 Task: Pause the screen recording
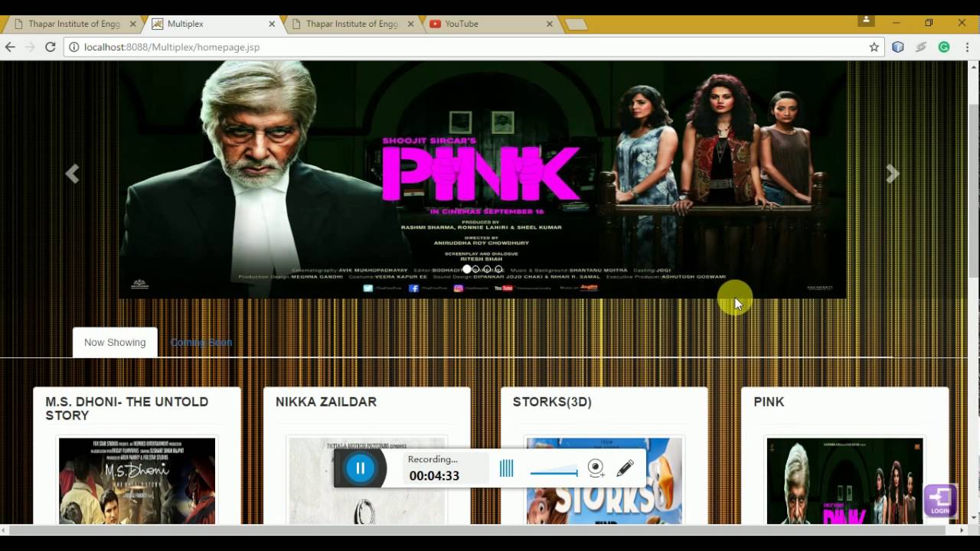tap(360, 468)
